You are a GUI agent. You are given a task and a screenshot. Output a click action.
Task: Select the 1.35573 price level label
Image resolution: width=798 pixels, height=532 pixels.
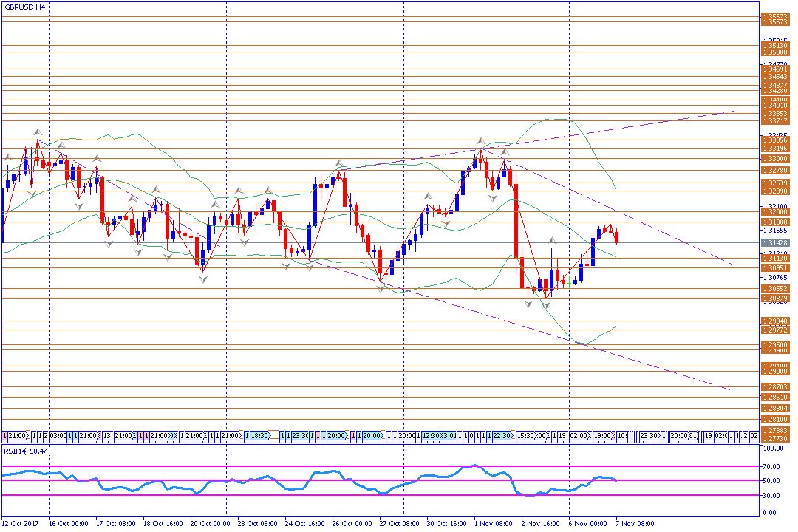[775, 22]
